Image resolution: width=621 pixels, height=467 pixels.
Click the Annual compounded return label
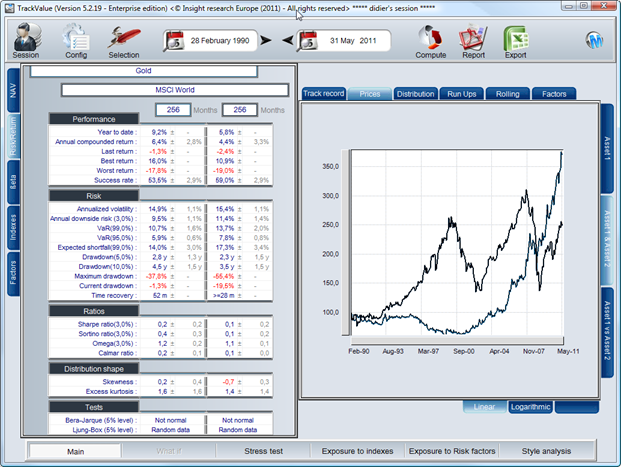pyautogui.click(x=96, y=142)
